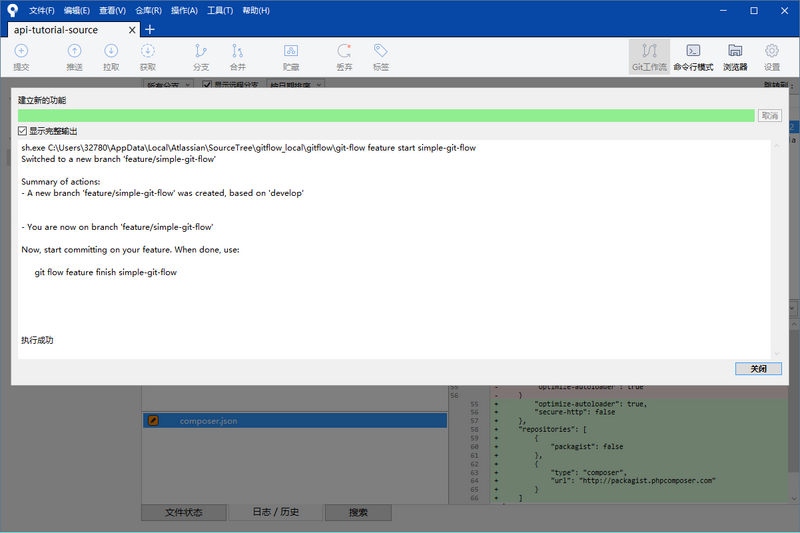Viewport: 800px width, 533px height.
Task: Click the 'git flow feature finish simple-git-flow' text
Action: tap(106, 272)
